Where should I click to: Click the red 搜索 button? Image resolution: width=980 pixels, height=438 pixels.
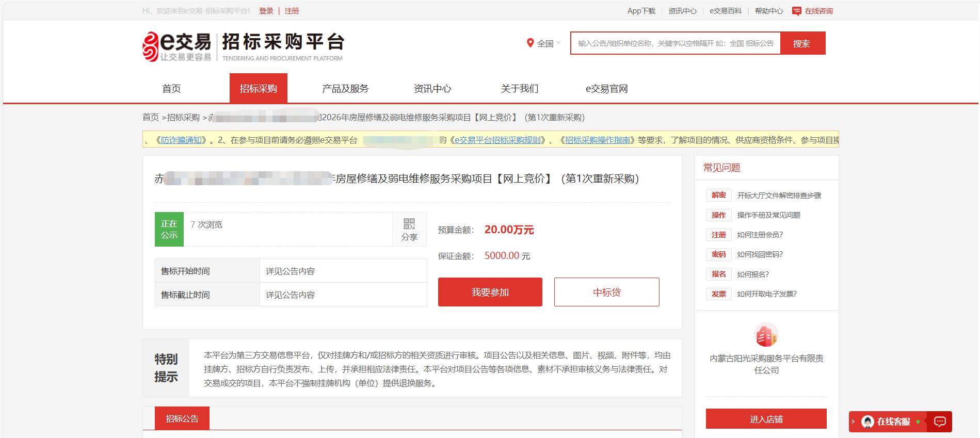click(802, 43)
